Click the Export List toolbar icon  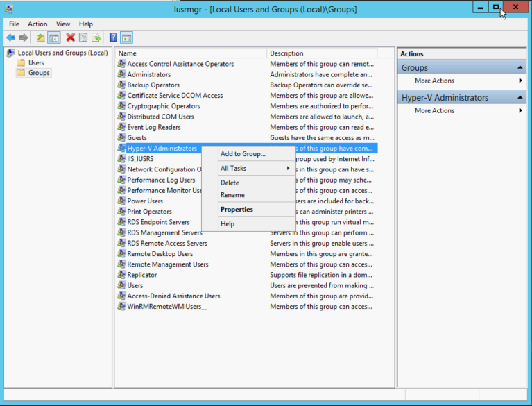click(x=96, y=37)
